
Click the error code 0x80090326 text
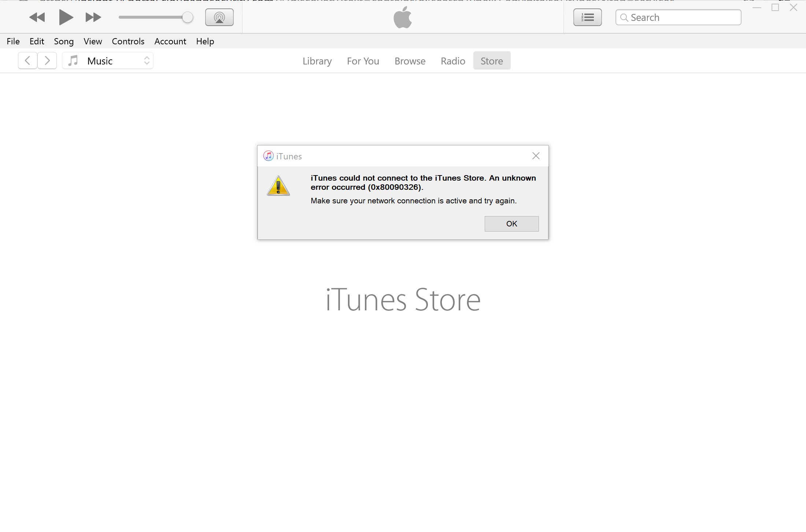395,187
